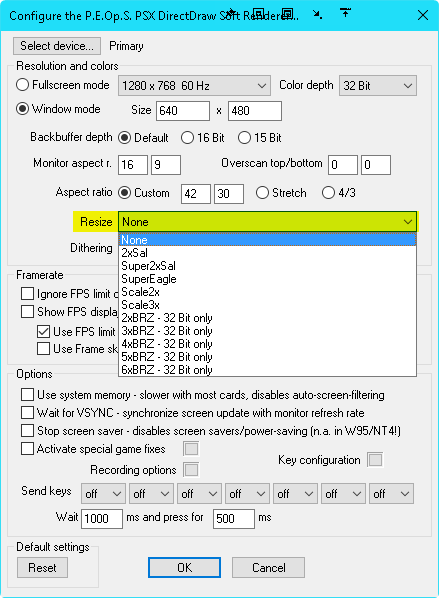
Task: Select 5xBRZ - 32 Bit only option
Action: pyautogui.click(x=267, y=357)
